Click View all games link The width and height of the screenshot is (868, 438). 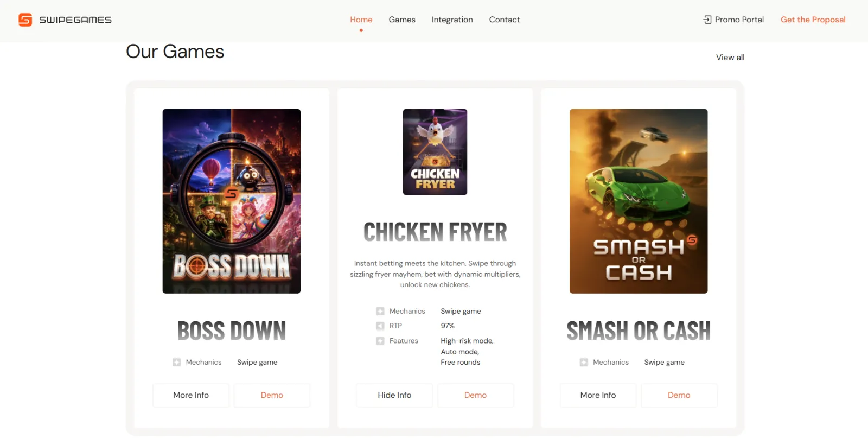730,57
